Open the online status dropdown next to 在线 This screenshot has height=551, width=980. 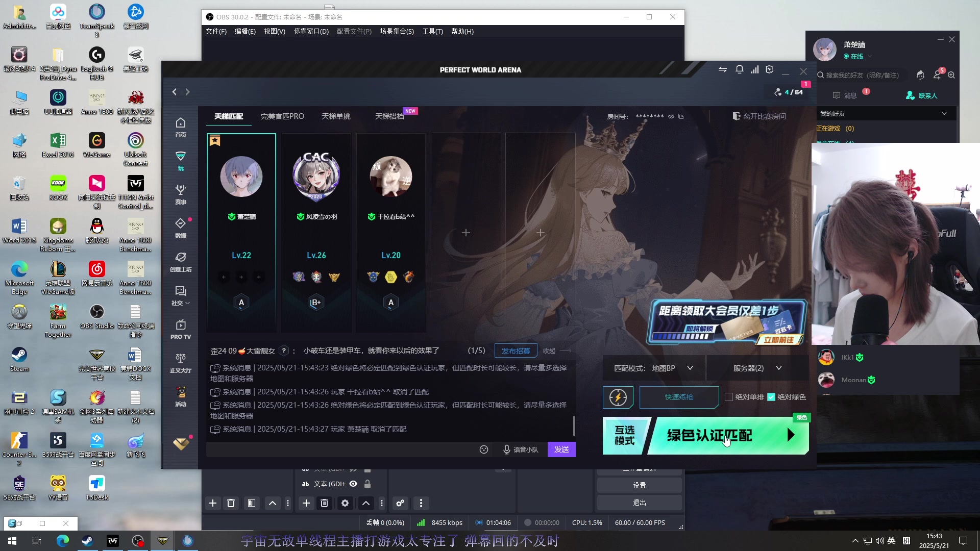[x=870, y=57]
